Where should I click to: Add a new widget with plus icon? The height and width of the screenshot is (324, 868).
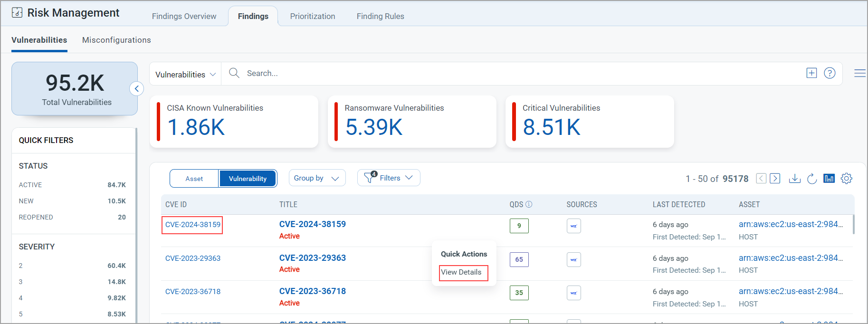[811, 73]
